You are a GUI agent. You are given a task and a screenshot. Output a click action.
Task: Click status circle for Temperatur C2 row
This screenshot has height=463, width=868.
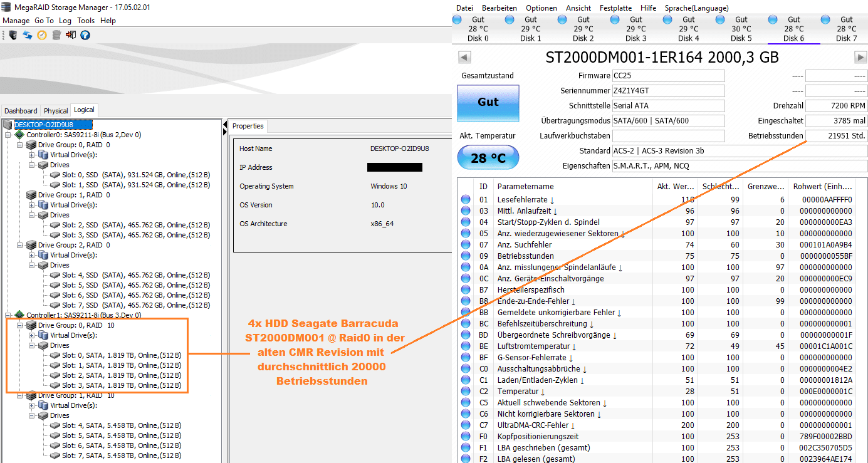tap(466, 392)
